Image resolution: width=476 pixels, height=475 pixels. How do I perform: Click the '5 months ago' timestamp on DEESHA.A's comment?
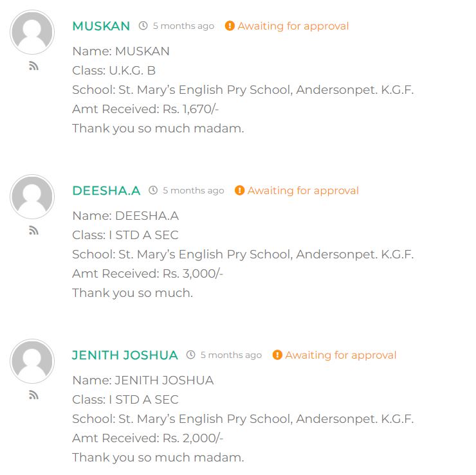(x=194, y=191)
